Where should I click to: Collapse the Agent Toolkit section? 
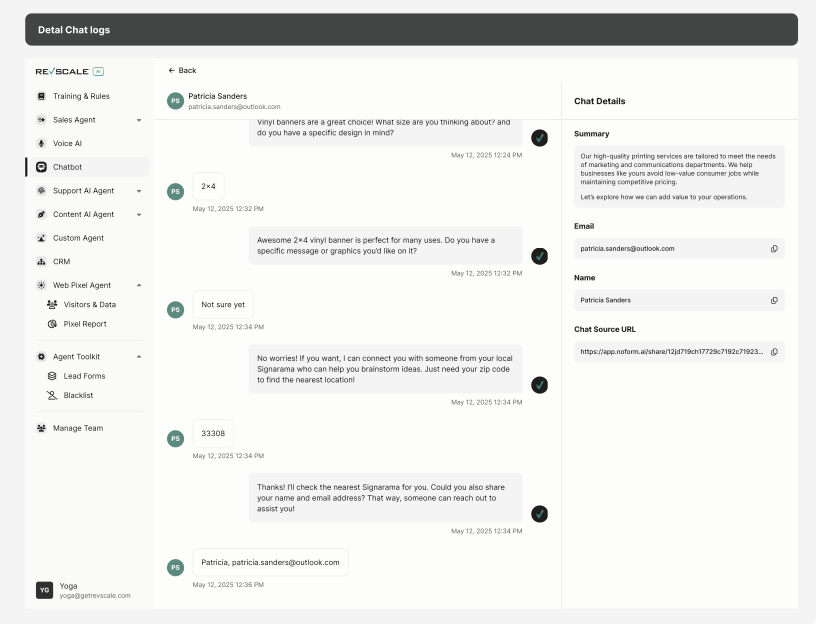pyautogui.click(x=139, y=357)
